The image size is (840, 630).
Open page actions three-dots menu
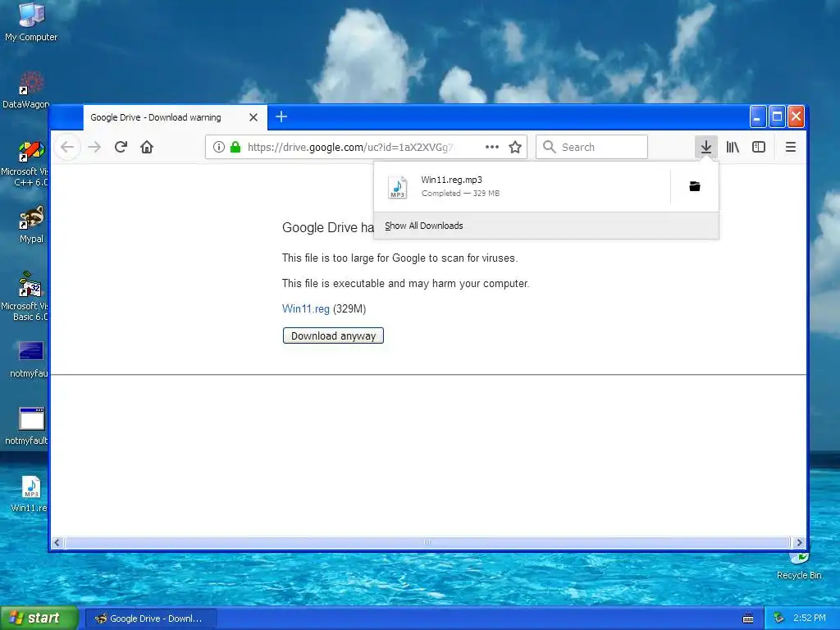[492, 147]
